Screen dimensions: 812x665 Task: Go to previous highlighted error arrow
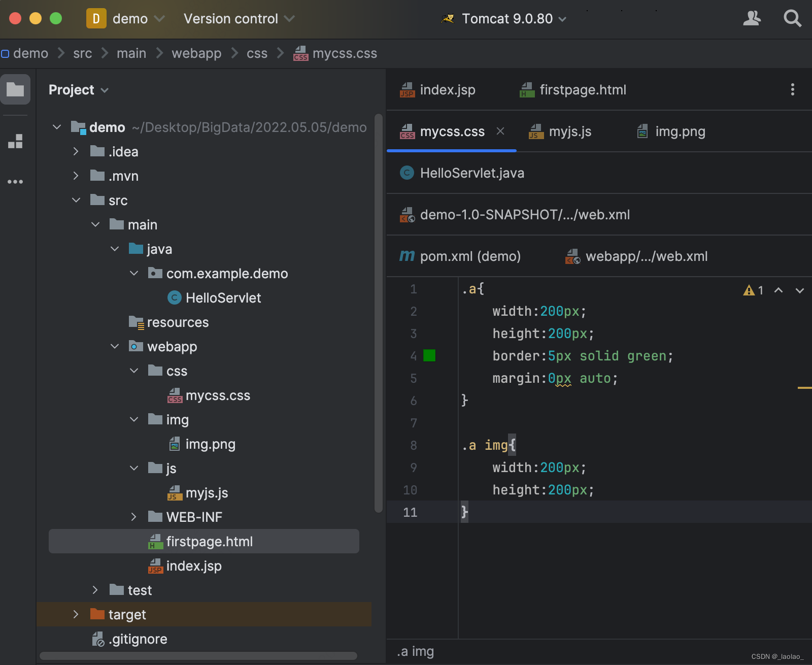(x=779, y=290)
